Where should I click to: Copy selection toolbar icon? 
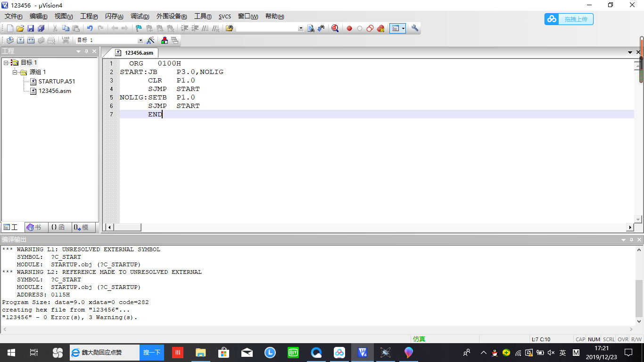pos(66,28)
